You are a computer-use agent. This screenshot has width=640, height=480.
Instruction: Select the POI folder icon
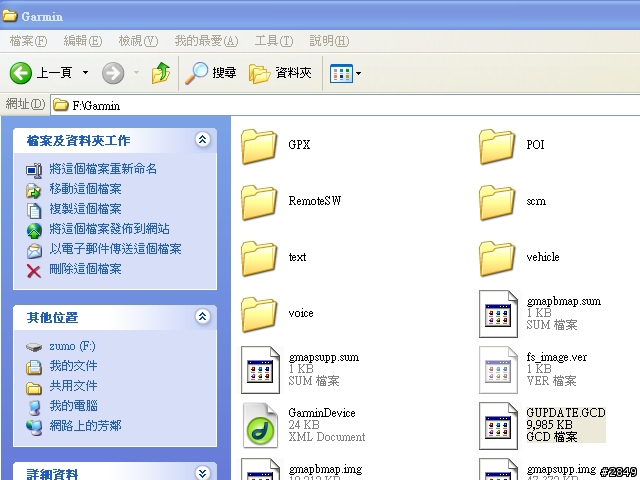497,146
